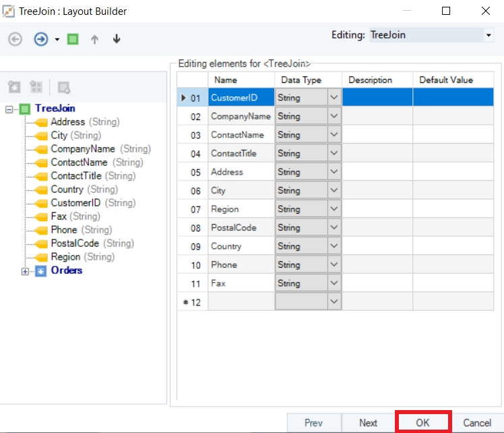The image size is (504, 433).
Task: Open the forward arrow history dropdown
Action: 57,40
